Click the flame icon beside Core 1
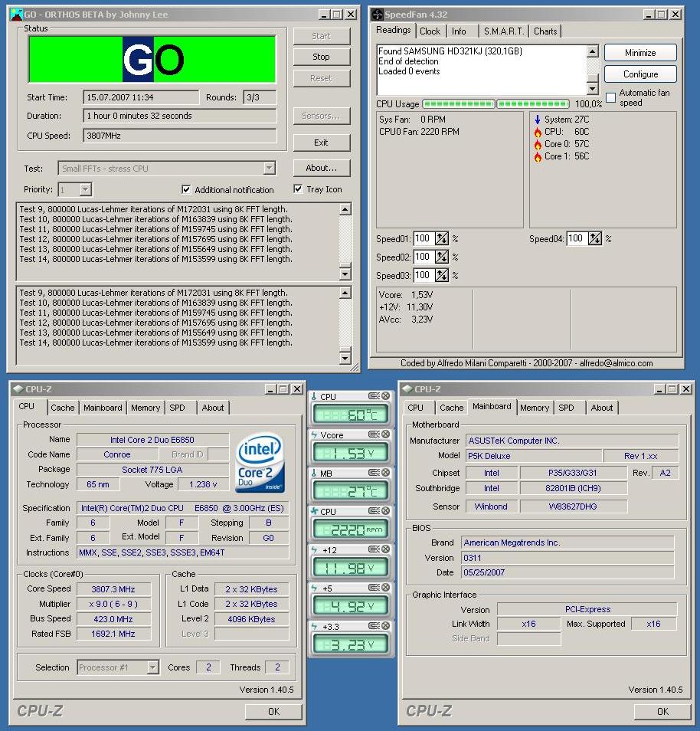The width and height of the screenshot is (700, 731). (x=538, y=156)
